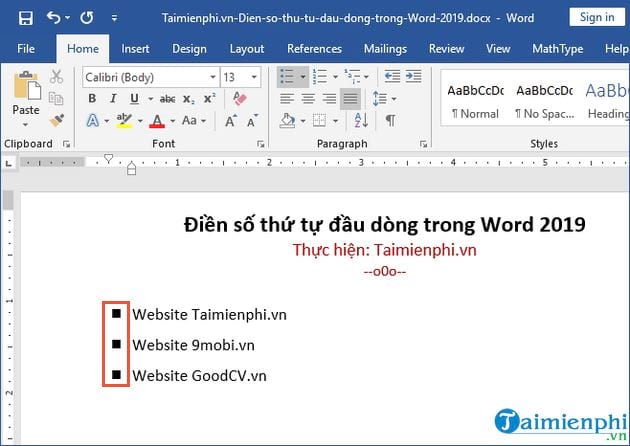Screen dimensions: 630x446
Task: Open bullet library dropdown arrow
Action: [x=303, y=76]
